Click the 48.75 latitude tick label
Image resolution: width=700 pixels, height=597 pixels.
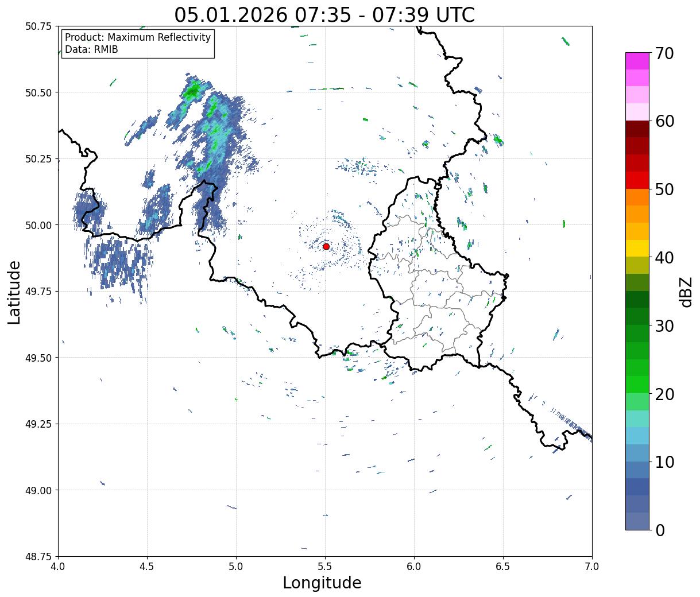pos(38,557)
